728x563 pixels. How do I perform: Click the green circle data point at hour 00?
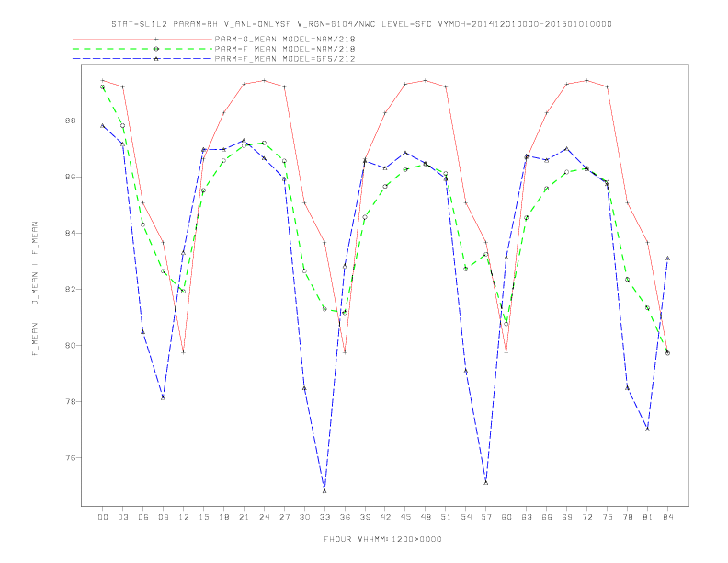click(x=103, y=86)
